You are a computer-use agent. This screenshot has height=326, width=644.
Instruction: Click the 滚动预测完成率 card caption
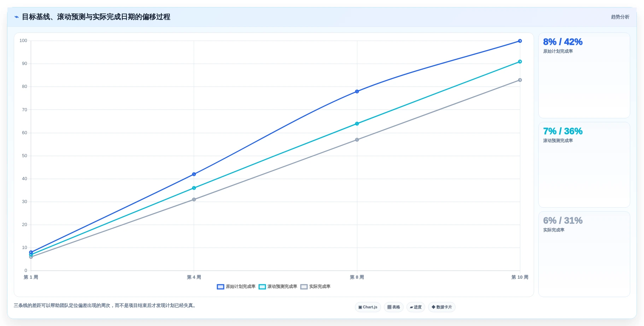[x=558, y=141]
